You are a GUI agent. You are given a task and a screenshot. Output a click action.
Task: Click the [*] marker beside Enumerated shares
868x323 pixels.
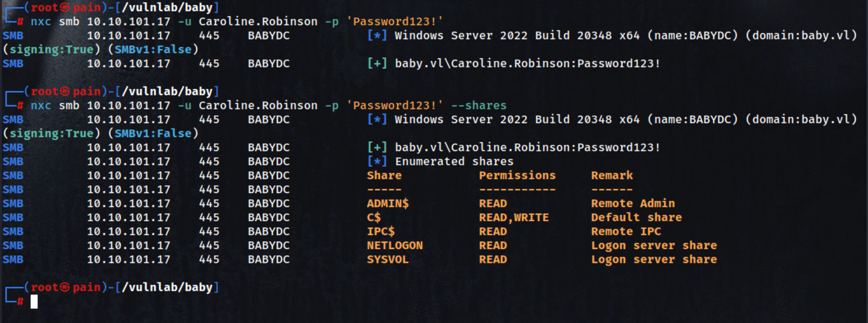pyautogui.click(x=377, y=161)
